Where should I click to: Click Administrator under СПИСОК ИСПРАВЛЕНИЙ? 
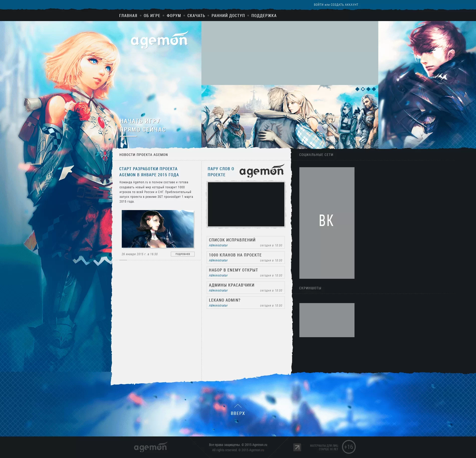point(218,245)
